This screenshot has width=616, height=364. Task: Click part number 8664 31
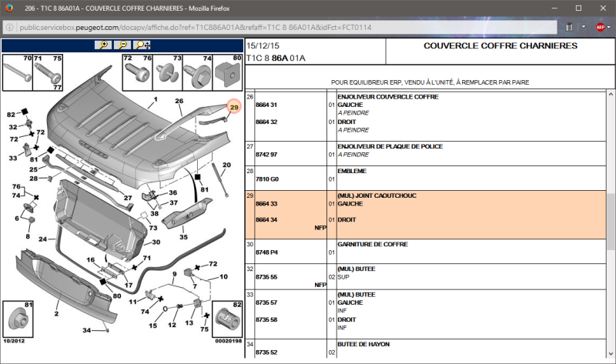point(266,105)
